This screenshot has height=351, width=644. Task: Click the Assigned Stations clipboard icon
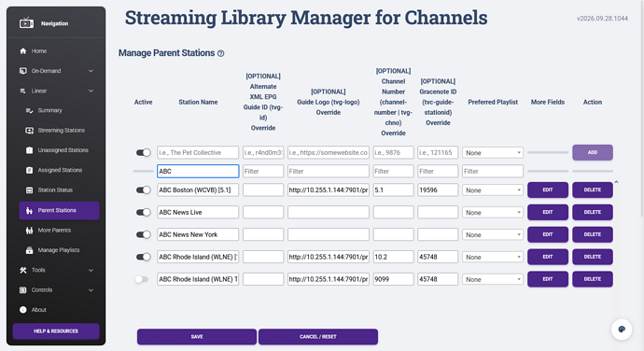[x=29, y=170]
